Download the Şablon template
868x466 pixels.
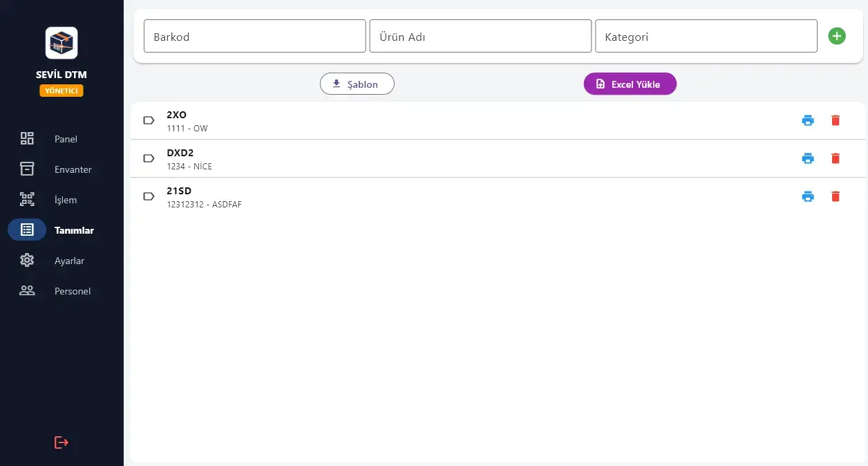pyautogui.click(x=357, y=84)
